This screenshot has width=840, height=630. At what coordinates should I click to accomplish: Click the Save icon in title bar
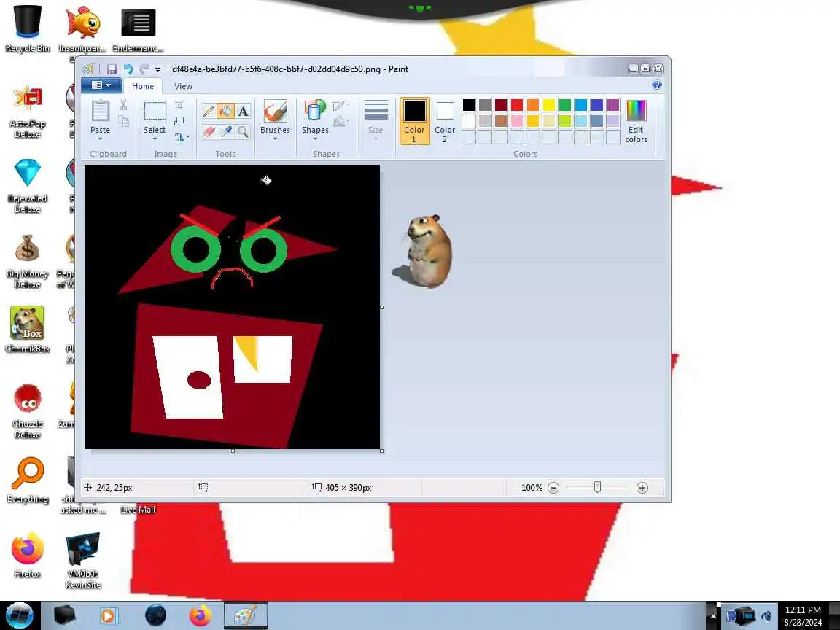click(x=112, y=69)
